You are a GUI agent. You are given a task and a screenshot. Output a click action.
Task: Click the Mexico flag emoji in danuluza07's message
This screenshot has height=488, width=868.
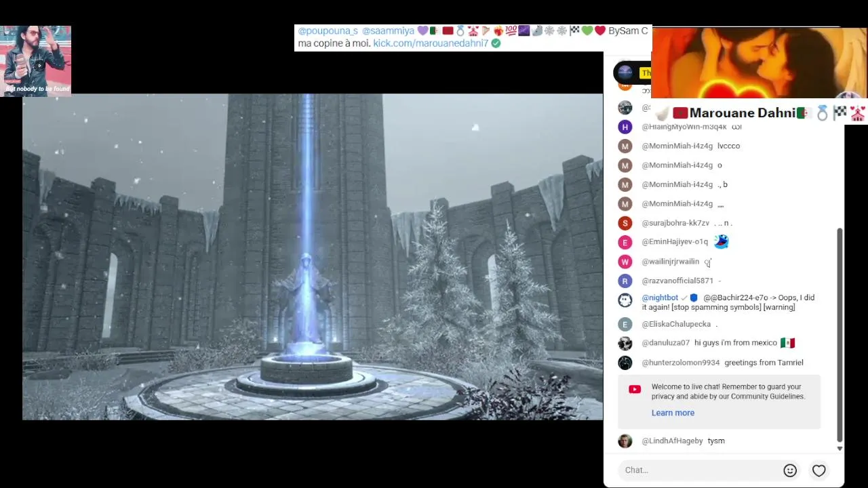[x=787, y=343]
